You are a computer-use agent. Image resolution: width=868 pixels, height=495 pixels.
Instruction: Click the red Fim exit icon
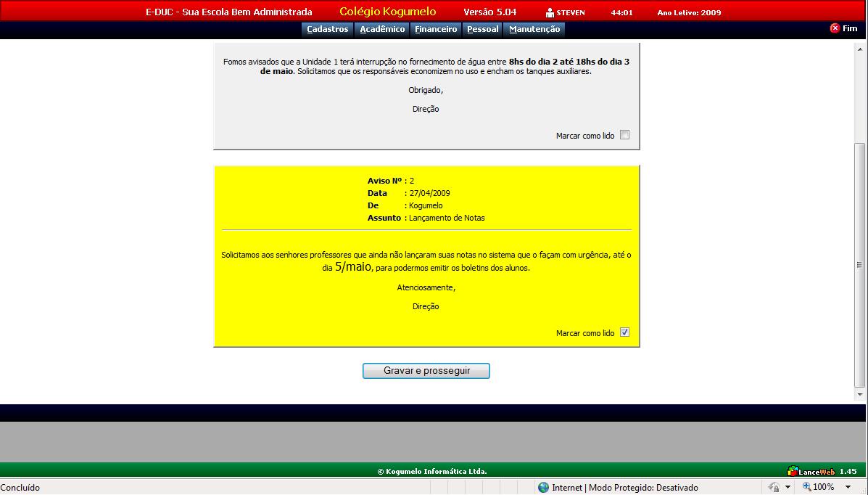pyautogui.click(x=835, y=28)
